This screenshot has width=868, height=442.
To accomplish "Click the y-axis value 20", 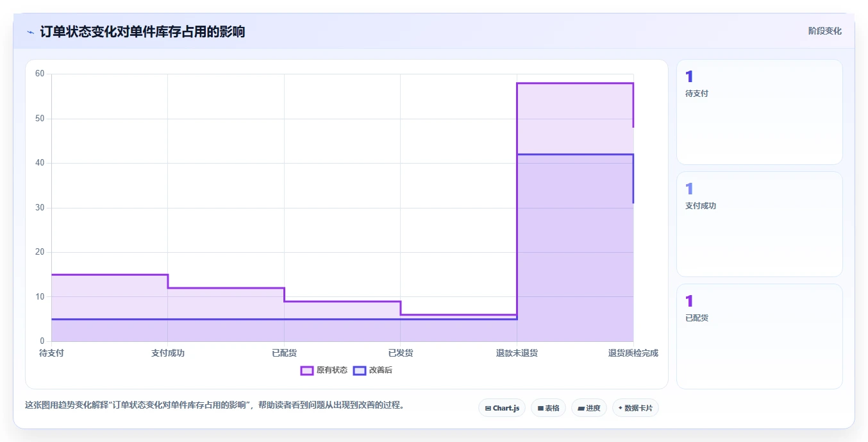I will (40, 252).
